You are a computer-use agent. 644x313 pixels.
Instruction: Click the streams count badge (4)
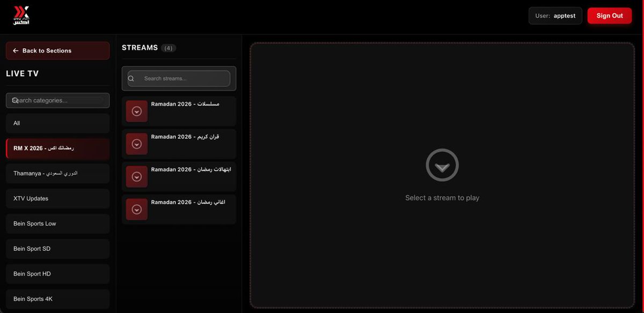tap(169, 48)
